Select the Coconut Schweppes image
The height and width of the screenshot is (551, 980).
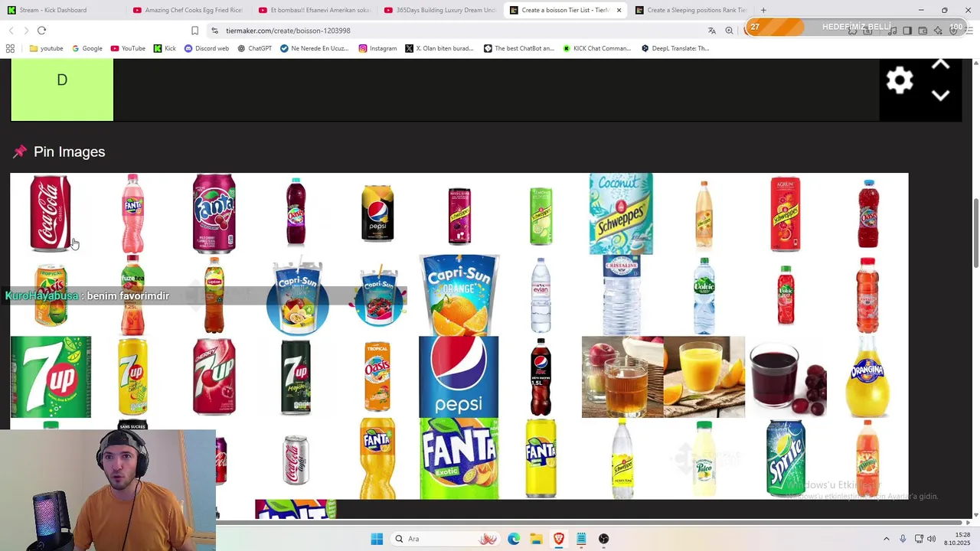tap(621, 214)
